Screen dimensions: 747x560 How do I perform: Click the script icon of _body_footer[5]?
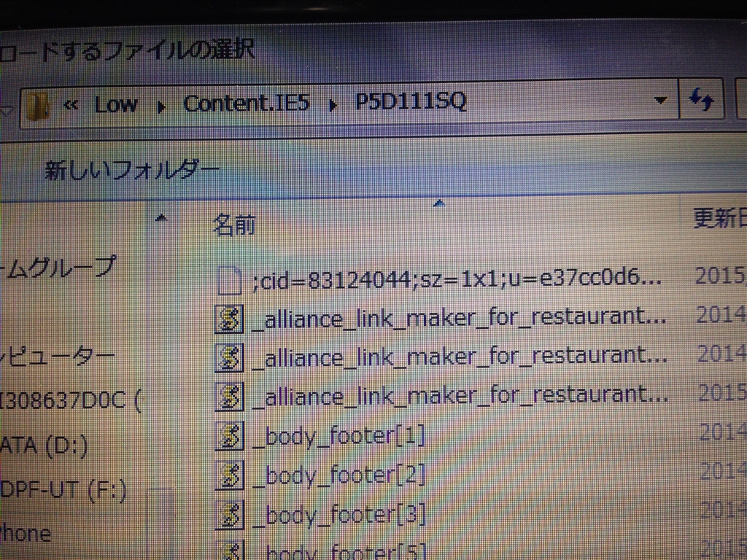pyautogui.click(x=231, y=550)
